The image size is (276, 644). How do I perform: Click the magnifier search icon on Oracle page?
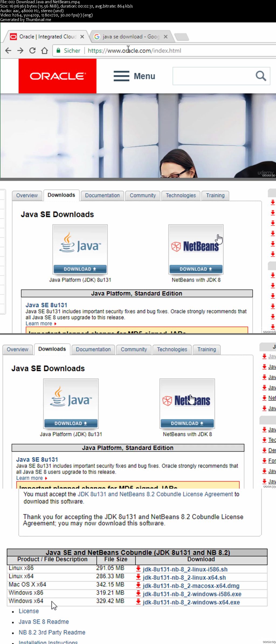[261, 76]
